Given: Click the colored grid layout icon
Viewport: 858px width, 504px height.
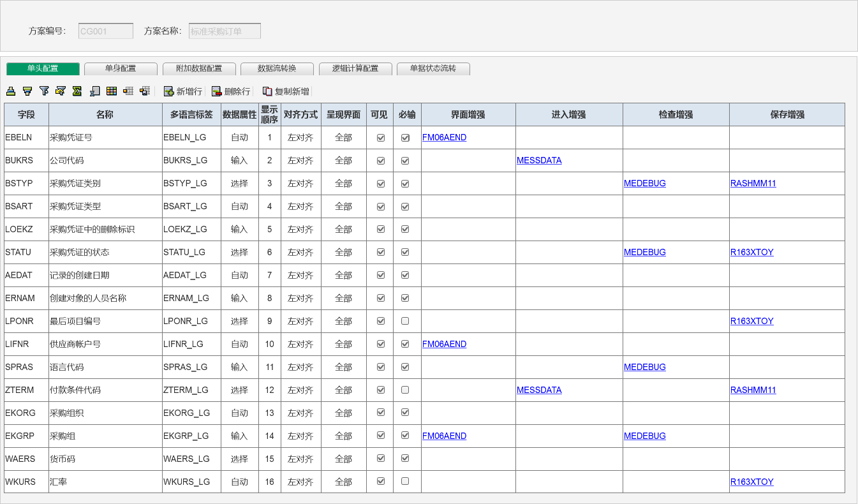Looking at the screenshot, I should (x=112, y=91).
